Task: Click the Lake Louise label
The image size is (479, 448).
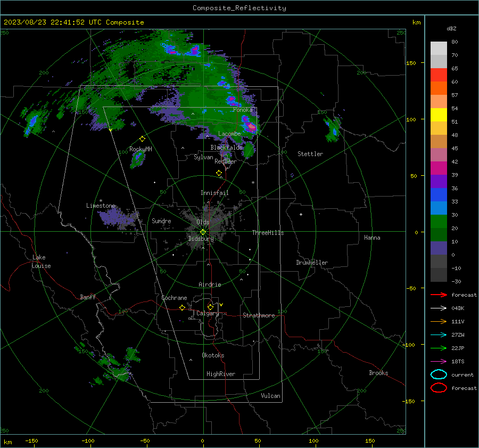Action: [x=41, y=262]
